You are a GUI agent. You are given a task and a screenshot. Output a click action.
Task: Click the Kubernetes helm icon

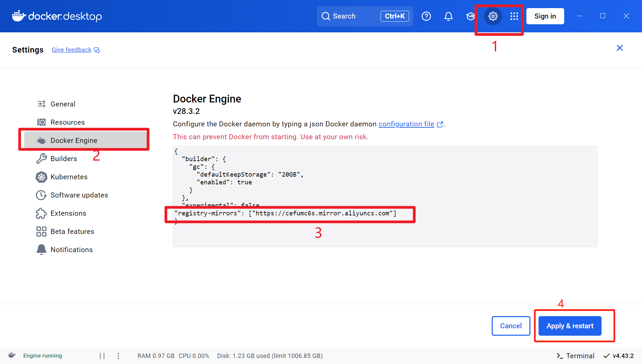pos(41,177)
